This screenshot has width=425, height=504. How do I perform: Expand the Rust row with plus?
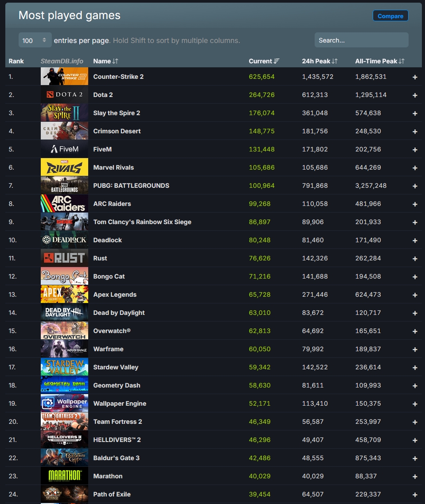[x=415, y=259]
